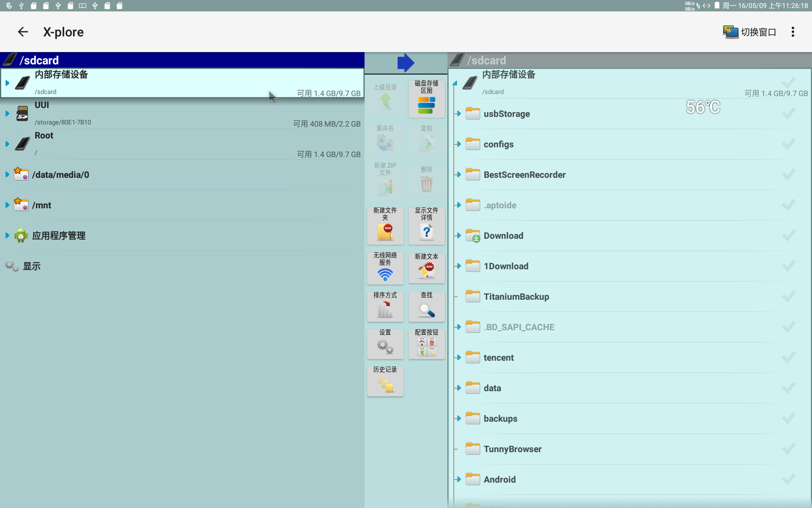Open the disk storage map tool
The width and height of the screenshot is (812, 508).
[x=426, y=98]
